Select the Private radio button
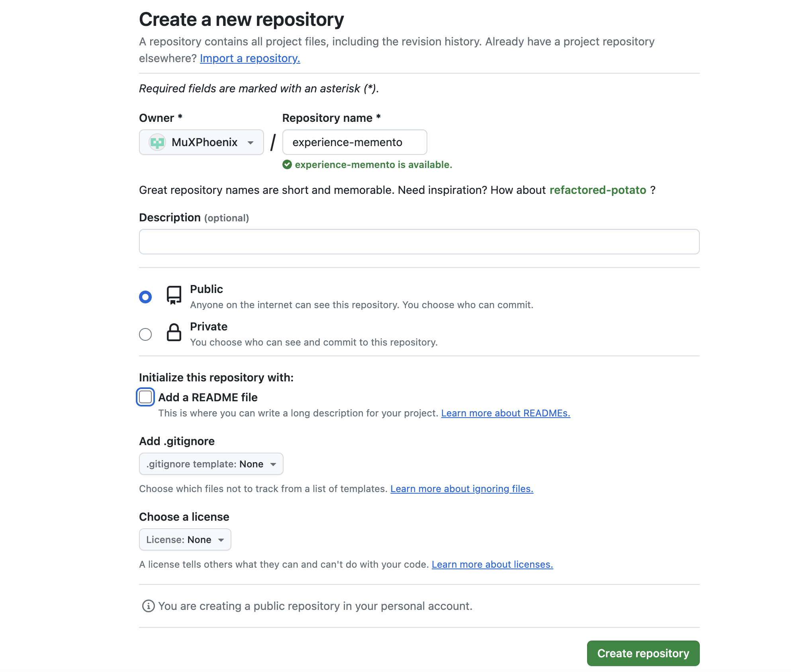The image size is (791, 672). pos(145,334)
